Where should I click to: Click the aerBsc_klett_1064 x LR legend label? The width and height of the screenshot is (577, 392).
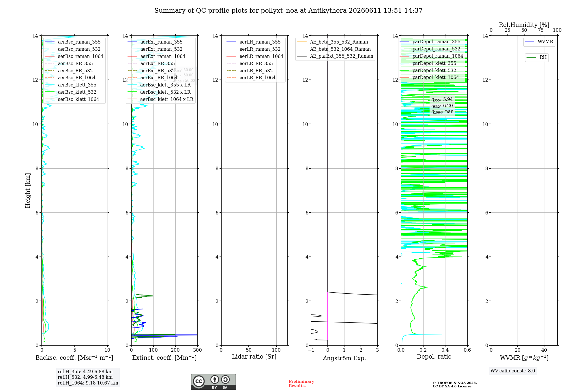(167, 99)
